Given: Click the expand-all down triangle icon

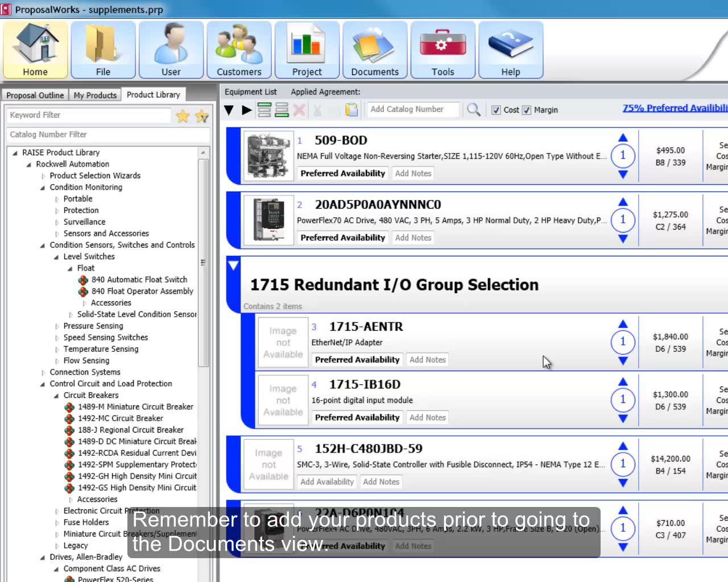Looking at the screenshot, I should [229, 110].
